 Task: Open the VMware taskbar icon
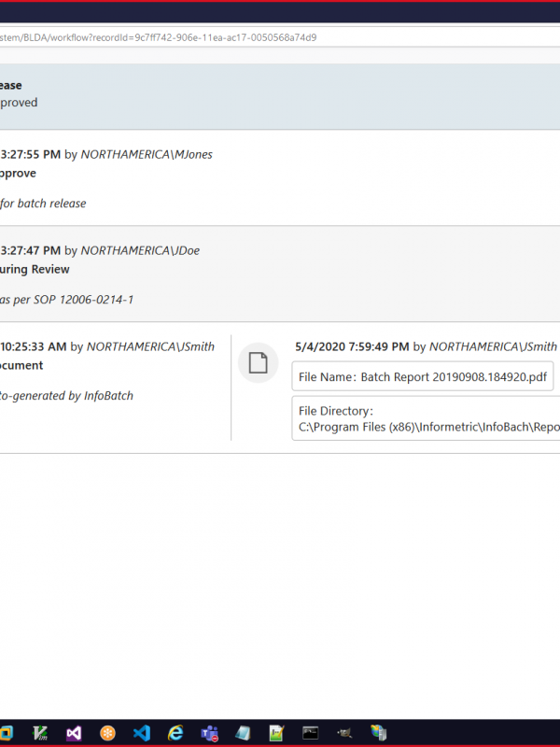(x=7, y=732)
